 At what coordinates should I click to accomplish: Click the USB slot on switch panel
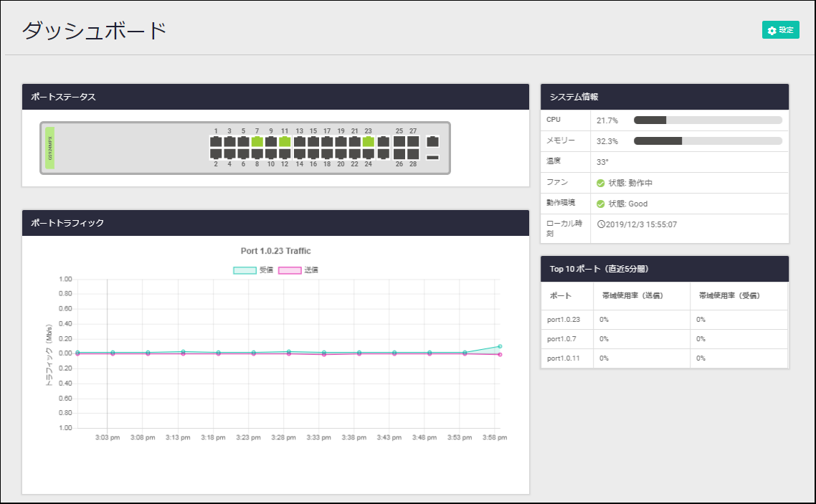pos(432,157)
